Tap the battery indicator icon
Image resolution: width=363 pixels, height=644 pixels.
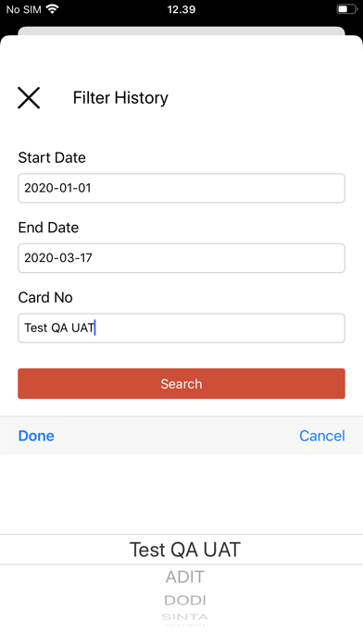pyautogui.click(x=347, y=9)
